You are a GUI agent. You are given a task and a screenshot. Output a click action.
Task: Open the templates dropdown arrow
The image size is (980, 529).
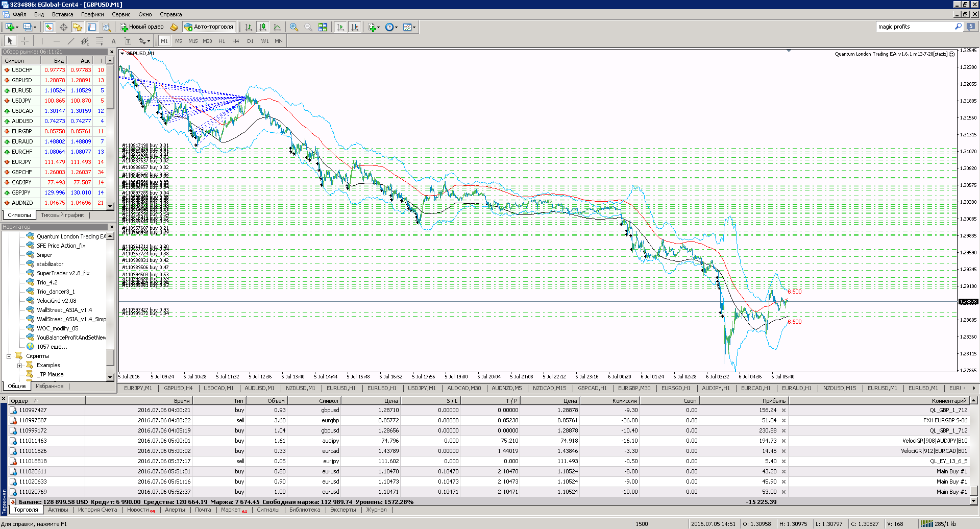pyautogui.click(x=414, y=28)
